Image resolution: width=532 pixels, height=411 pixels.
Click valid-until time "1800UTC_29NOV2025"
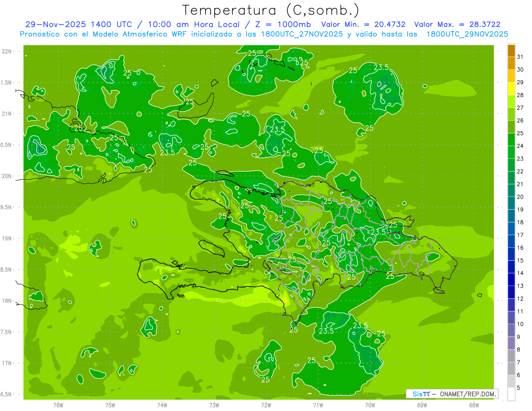click(467, 34)
